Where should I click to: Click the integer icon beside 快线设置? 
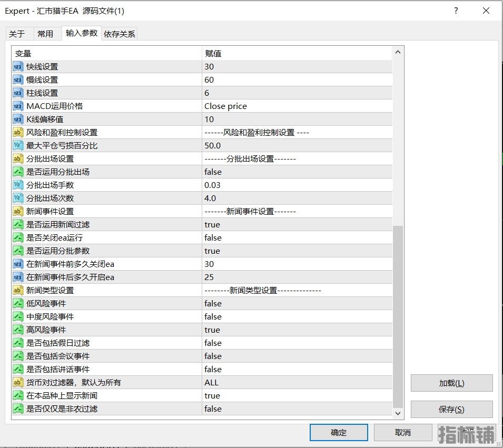pos(18,67)
